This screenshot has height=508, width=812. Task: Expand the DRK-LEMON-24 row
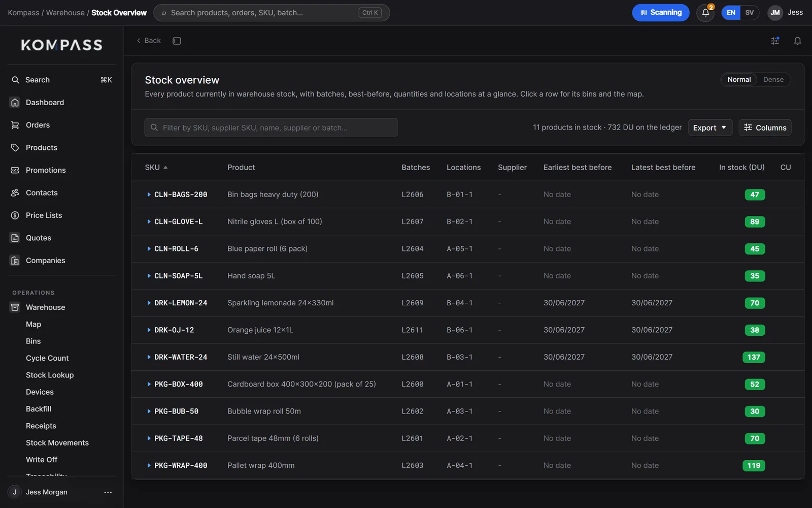point(149,303)
